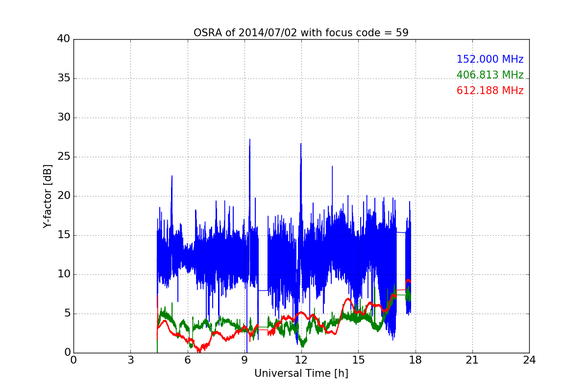
Task: Click the x-axis tick label 3
Action: [130, 360]
